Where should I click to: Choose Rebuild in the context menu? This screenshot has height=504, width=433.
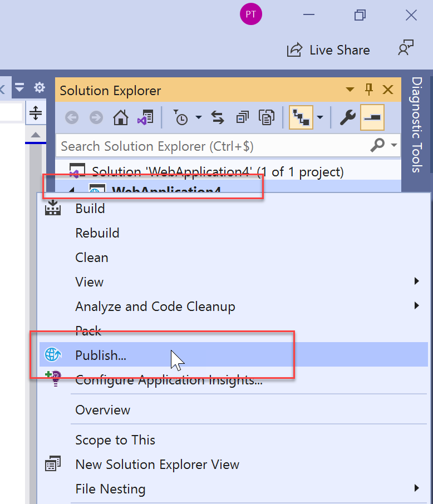click(x=97, y=233)
